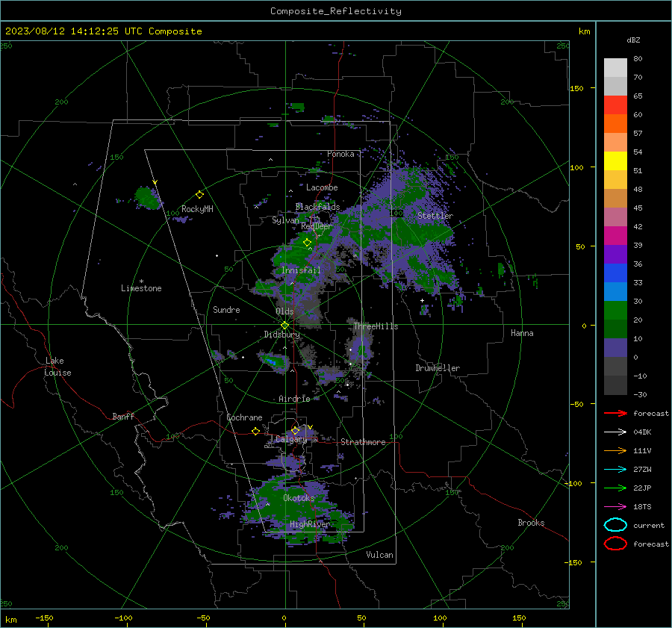The width and height of the screenshot is (672, 628).
Task: Select the bright green 30-20 dBZ swatch
Action: [x=615, y=311]
